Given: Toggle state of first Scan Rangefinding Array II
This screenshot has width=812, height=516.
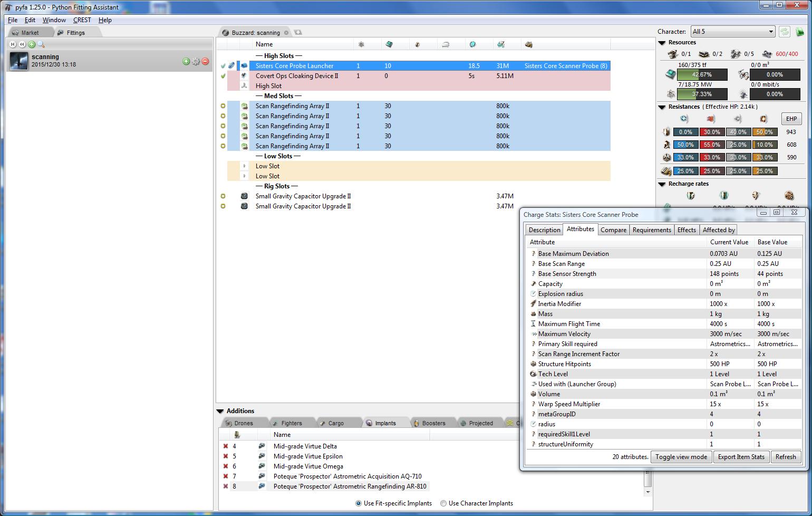Looking at the screenshot, I should [x=223, y=106].
